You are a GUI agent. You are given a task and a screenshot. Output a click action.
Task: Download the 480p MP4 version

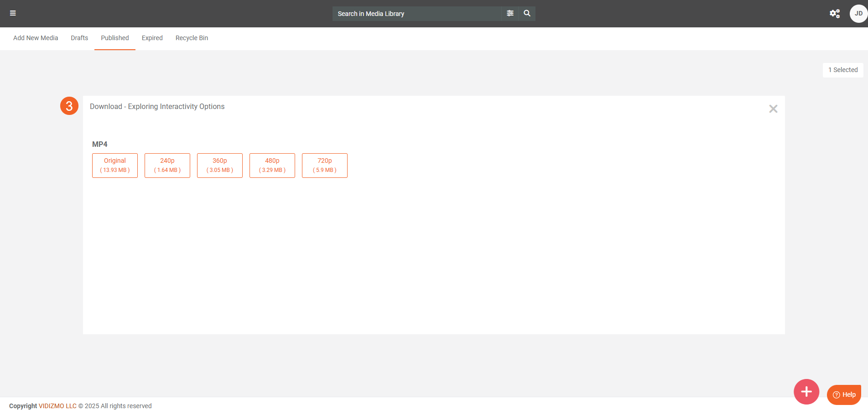pos(272,165)
